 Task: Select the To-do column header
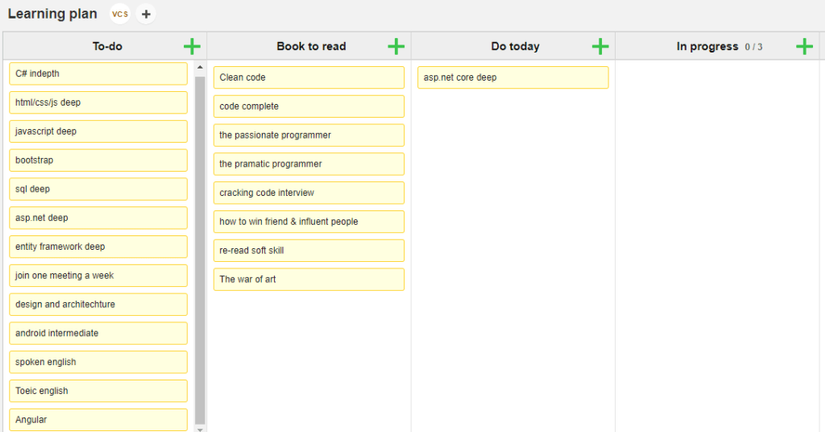[107, 46]
